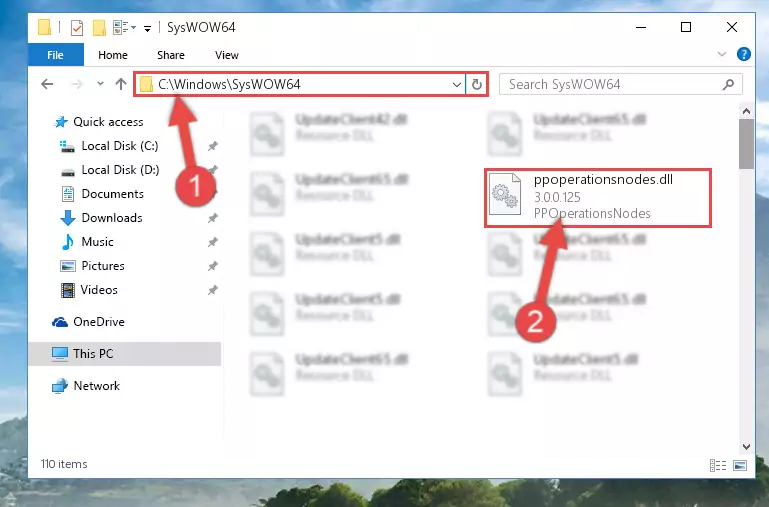Open the File menu tab
Viewport: 769px width, 507px height.
click(55, 55)
